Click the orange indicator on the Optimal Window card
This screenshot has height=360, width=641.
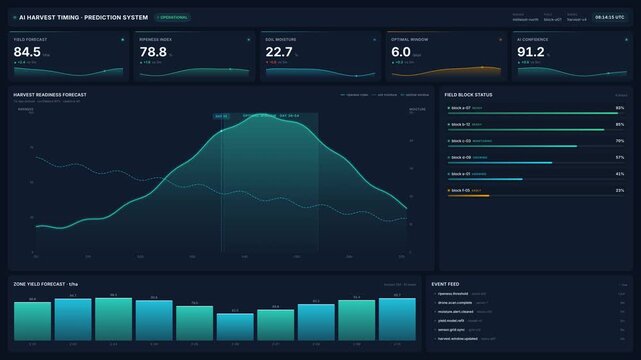coord(500,40)
